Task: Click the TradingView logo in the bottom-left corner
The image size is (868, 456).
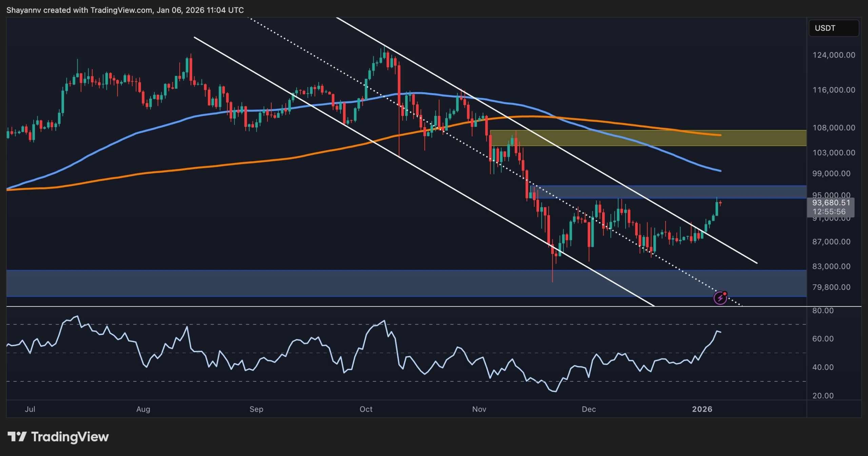Action: click(x=58, y=437)
